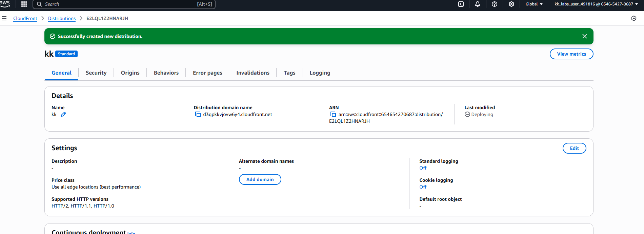Click the Details section heading
This screenshot has width=644, height=234.
tap(62, 96)
